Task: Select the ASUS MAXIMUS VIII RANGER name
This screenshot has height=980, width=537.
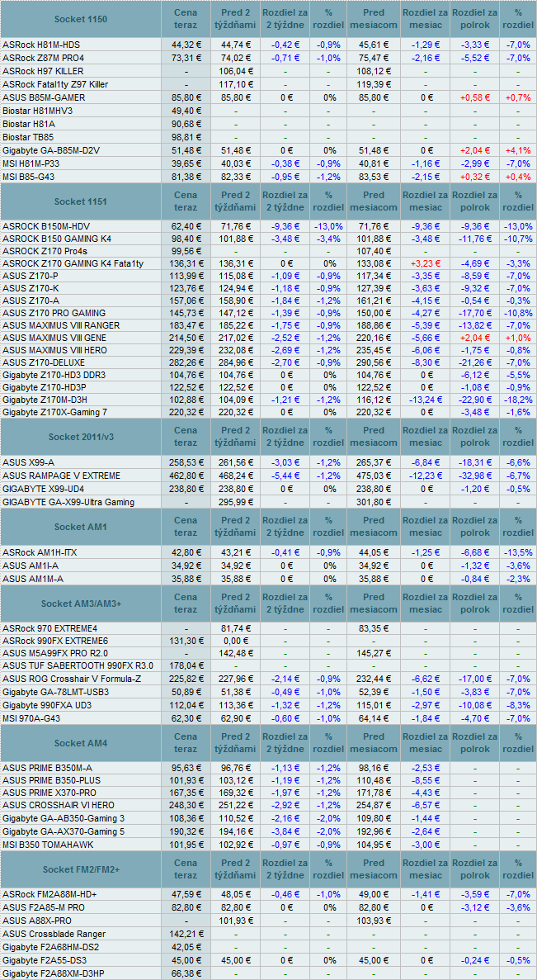Action: pos(61,325)
